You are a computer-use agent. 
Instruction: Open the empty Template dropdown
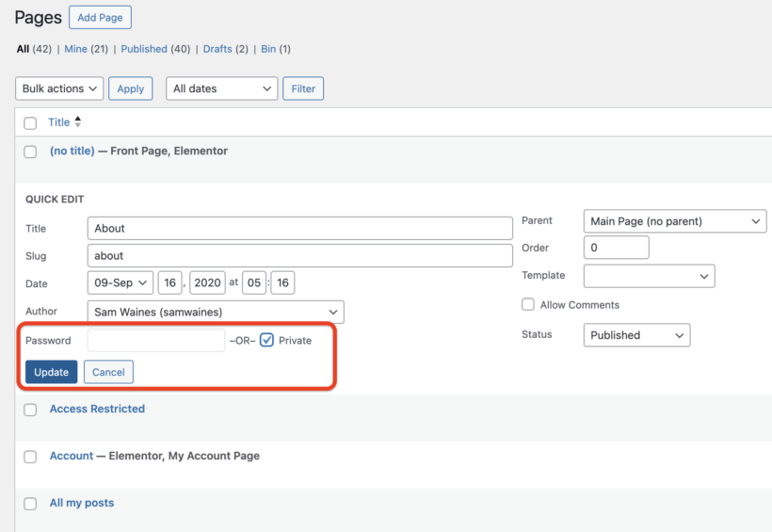coord(650,276)
